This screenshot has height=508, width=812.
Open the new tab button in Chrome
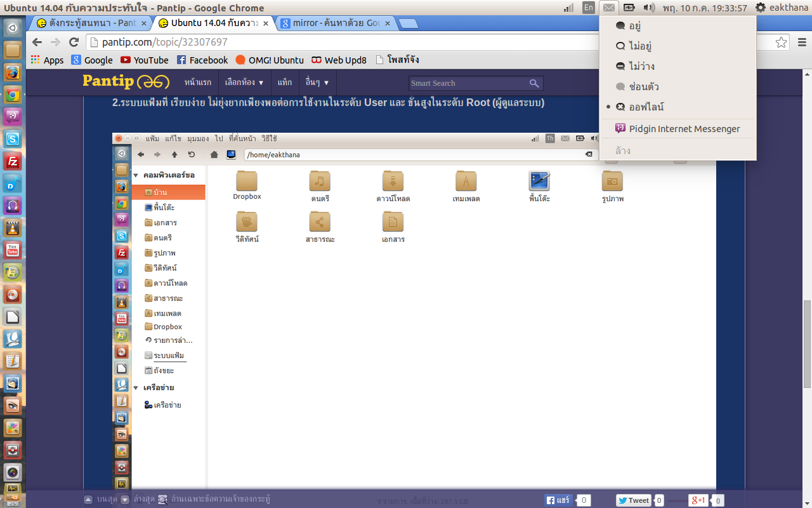click(408, 23)
